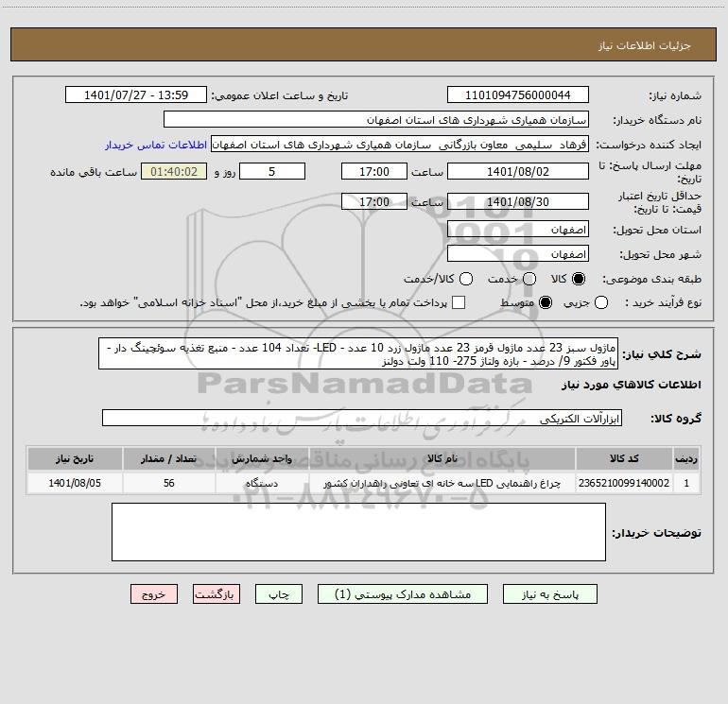Click the نام کالا column header

pyautogui.click(x=442, y=458)
